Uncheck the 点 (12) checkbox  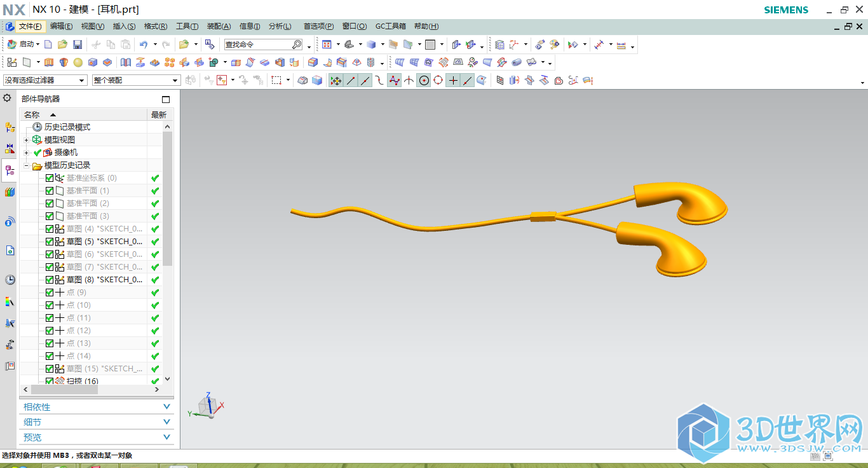pyautogui.click(x=50, y=331)
